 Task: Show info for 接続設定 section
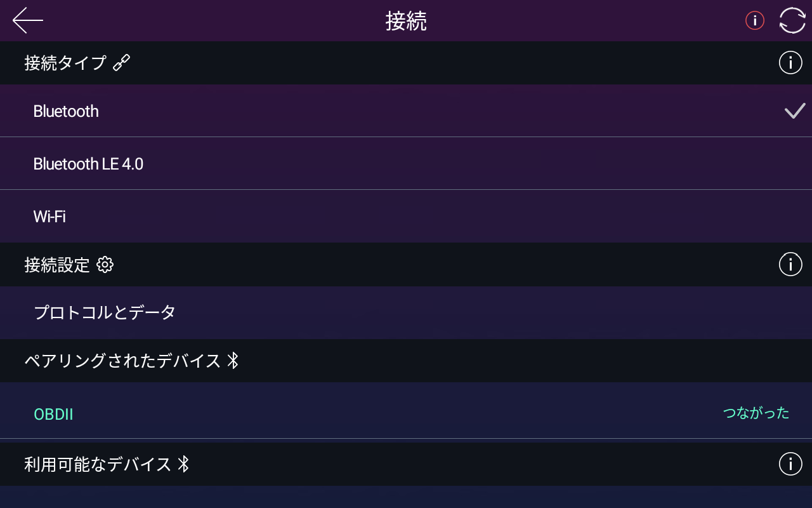coord(790,264)
